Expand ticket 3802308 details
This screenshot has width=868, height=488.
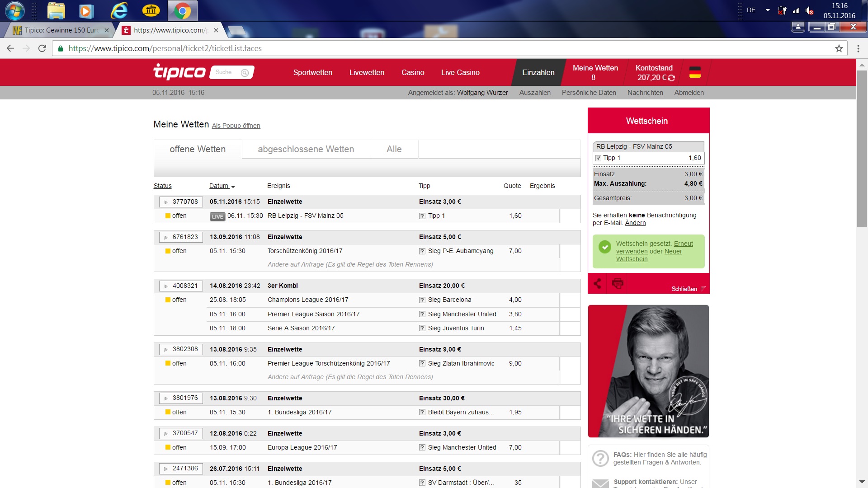point(181,349)
